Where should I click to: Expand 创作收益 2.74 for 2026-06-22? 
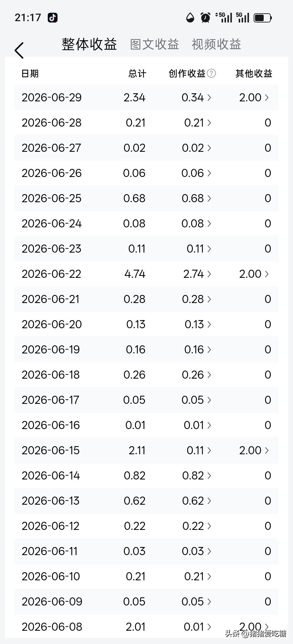tap(197, 274)
